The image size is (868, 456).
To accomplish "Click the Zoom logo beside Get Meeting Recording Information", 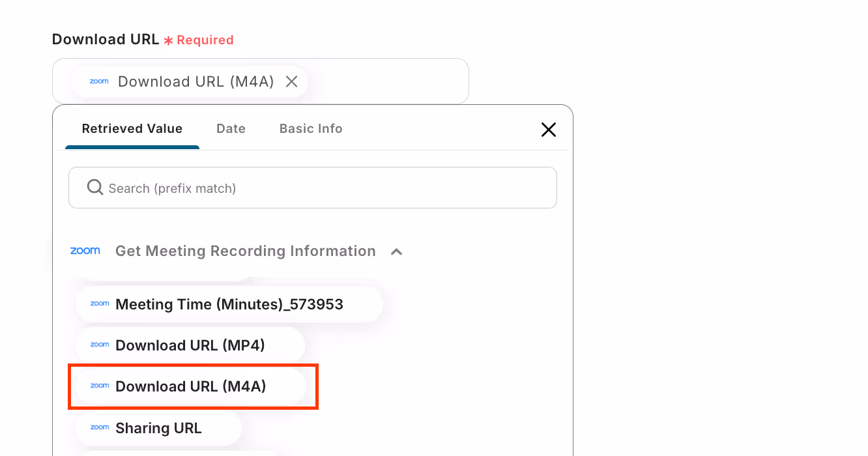I will (85, 251).
